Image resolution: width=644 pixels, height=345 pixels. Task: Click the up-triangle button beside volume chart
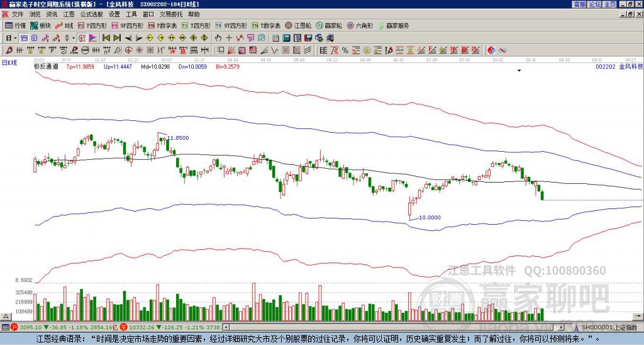6,316
